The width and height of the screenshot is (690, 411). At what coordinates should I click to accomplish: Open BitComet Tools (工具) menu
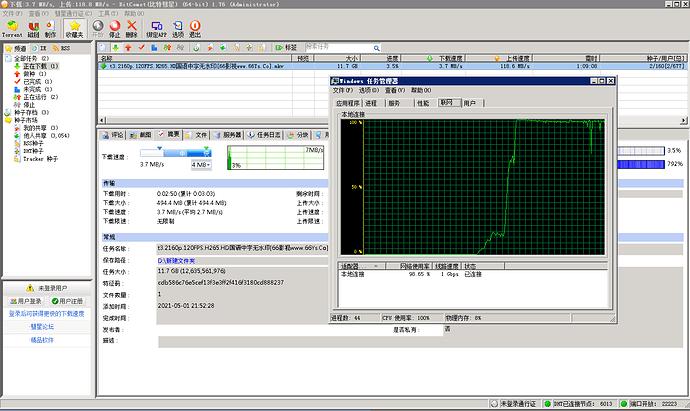(108, 14)
